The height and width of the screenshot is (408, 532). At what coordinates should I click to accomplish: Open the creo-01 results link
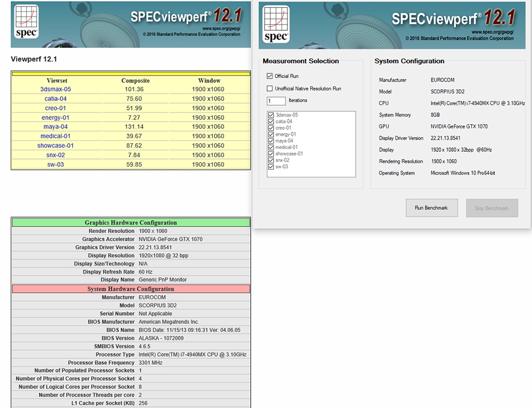pyautogui.click(x=56, y=108)
